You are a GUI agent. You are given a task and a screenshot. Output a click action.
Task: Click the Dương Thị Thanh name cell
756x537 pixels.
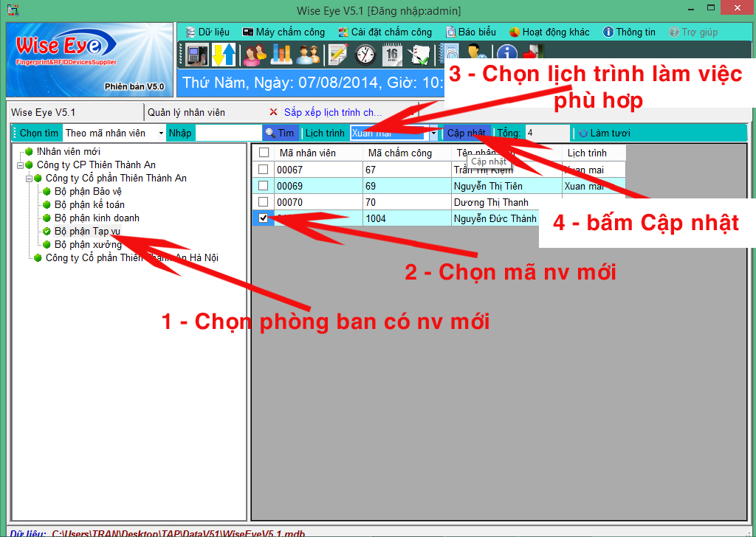[x=506, y=202]
